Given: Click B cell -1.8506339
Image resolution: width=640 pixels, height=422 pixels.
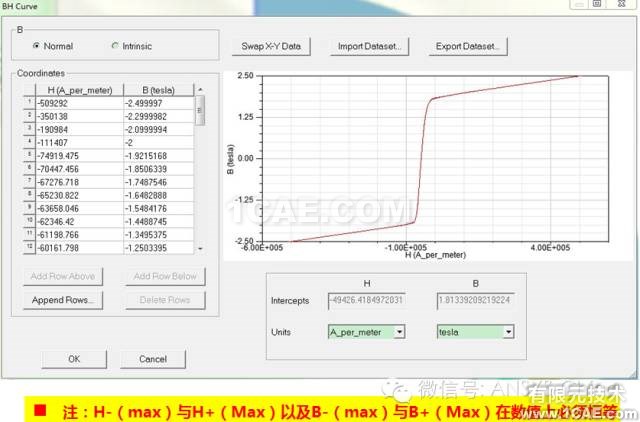Looking at the screenshot, I should [158, 169].
